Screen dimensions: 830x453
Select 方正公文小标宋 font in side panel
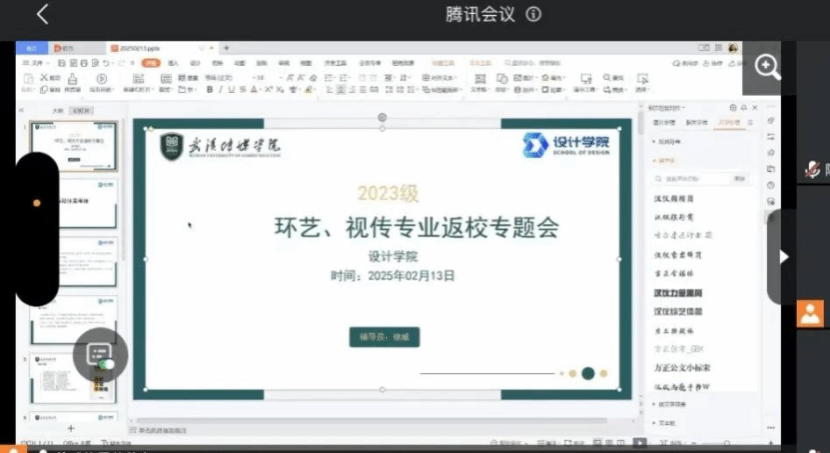(x=682, y=367)
